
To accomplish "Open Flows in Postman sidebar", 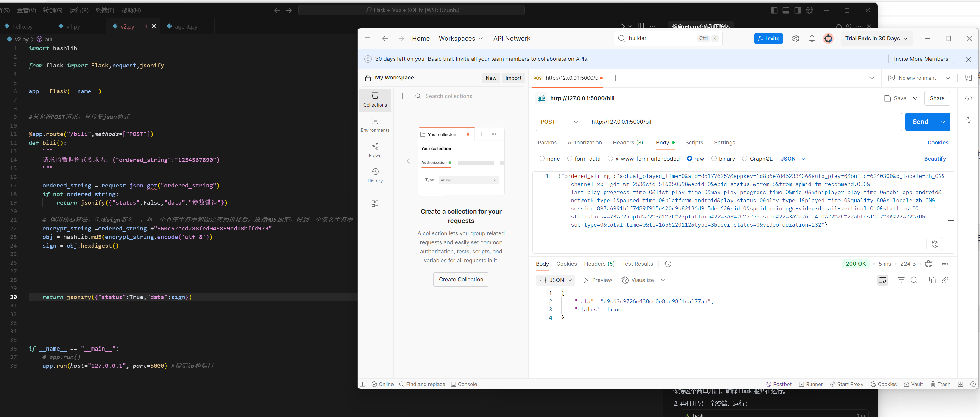I will click(x=375, y=150).
